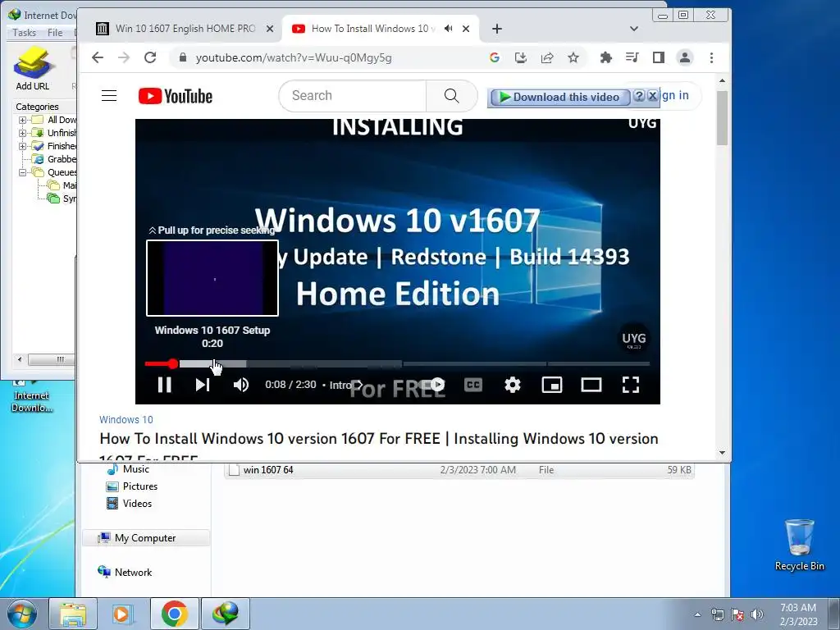The width and height of the screenshot is (840, 630).
Task: Select Pictures in Explorer sidebar
Action: [x=132, y=486]
